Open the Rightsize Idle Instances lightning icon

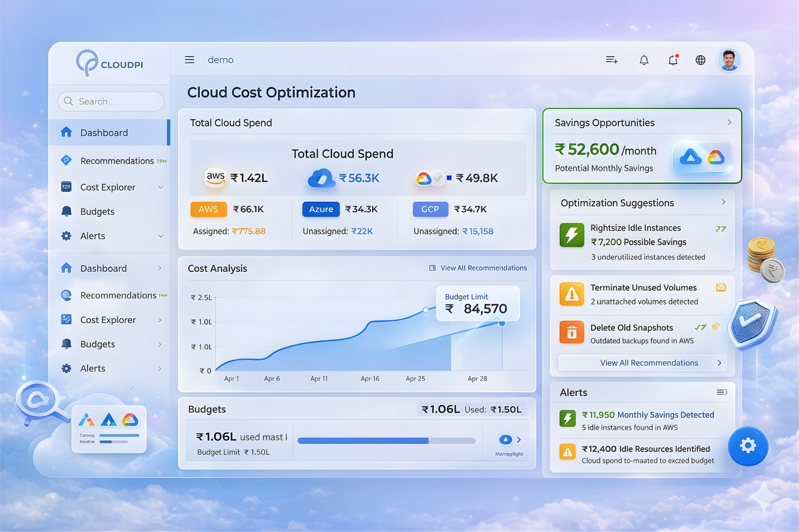point(571,235)
